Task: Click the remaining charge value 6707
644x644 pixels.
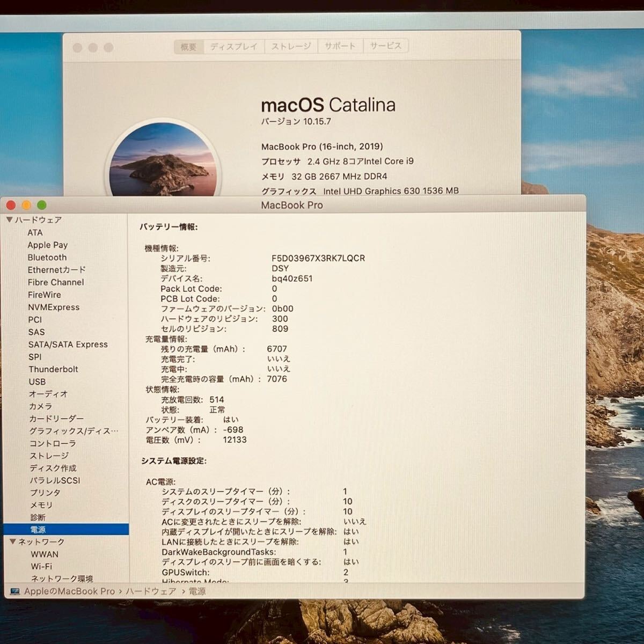Action: coord(277,349)
